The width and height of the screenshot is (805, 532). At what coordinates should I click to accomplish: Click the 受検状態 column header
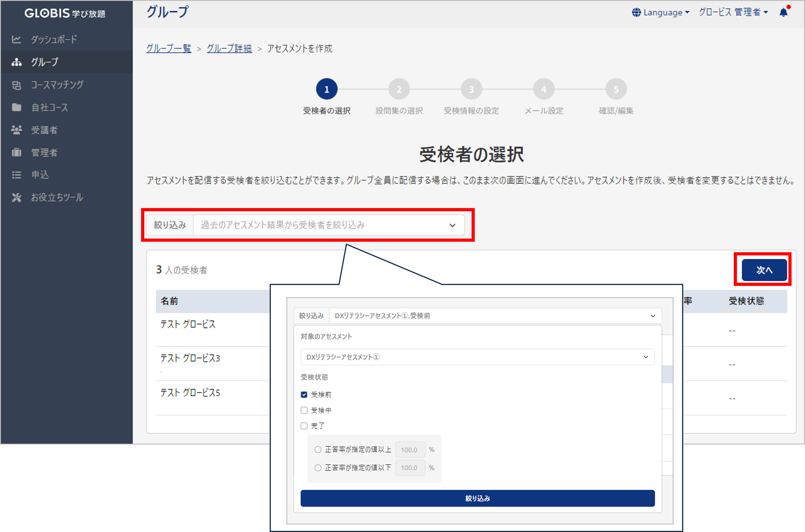pyautogui.click(x=746, y=301)
